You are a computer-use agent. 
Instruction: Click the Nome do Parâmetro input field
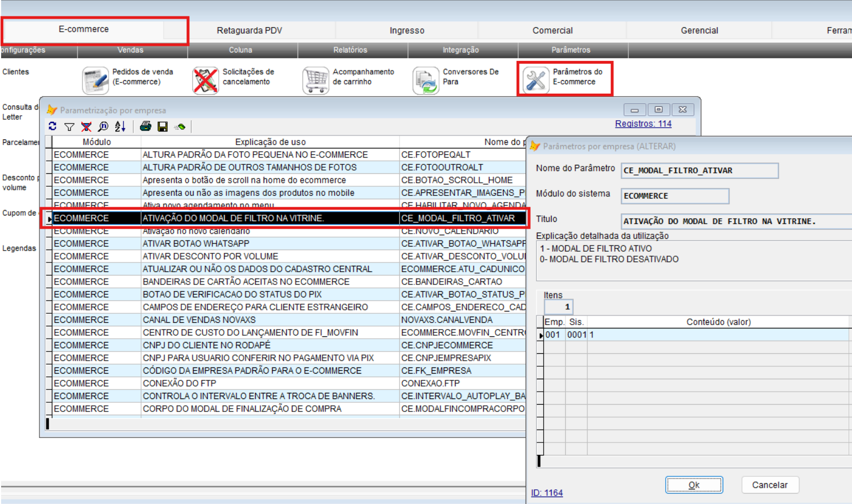point(699,170)
